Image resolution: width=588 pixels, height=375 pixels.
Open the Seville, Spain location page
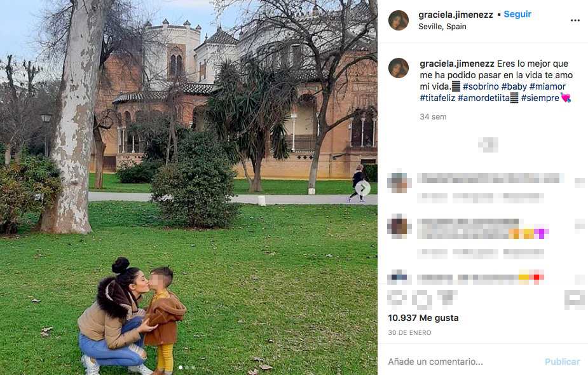click(442, 27)
